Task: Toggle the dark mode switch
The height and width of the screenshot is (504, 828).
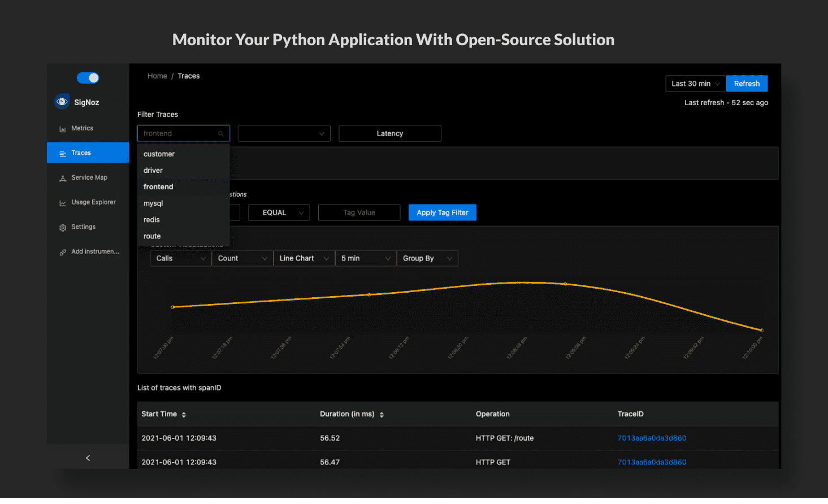Action: click(88, 78)
